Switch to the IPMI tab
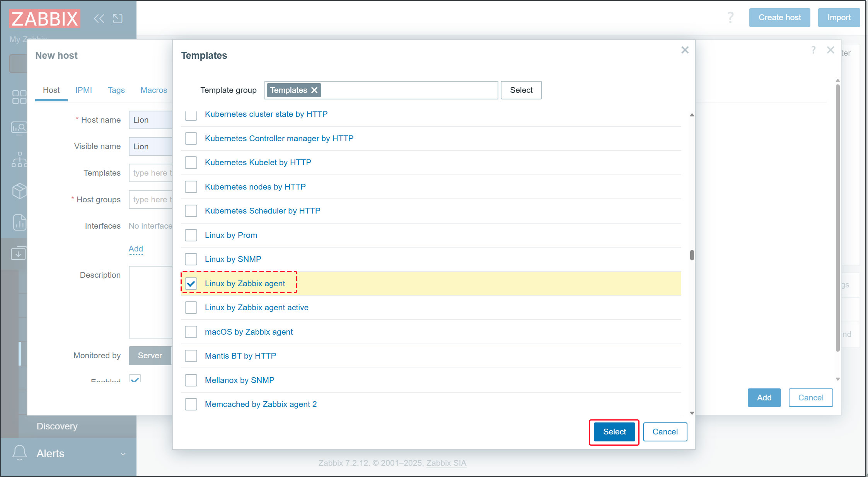This screenshot has height=477, width=868. (84, 90)
